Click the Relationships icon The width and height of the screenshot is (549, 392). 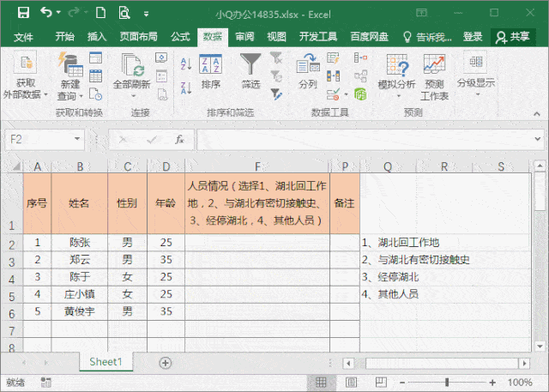coord(360,76)
